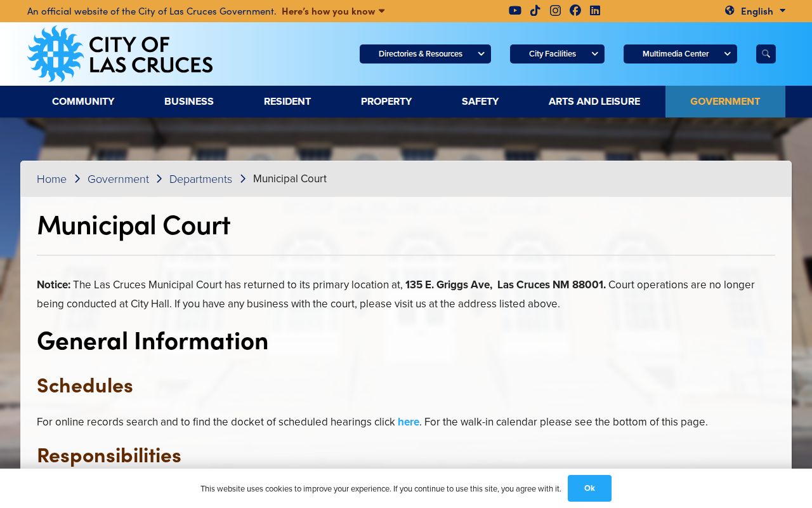Click the cookie notice message text
Viewport: 812px width, 508px height.
[381, 489]
